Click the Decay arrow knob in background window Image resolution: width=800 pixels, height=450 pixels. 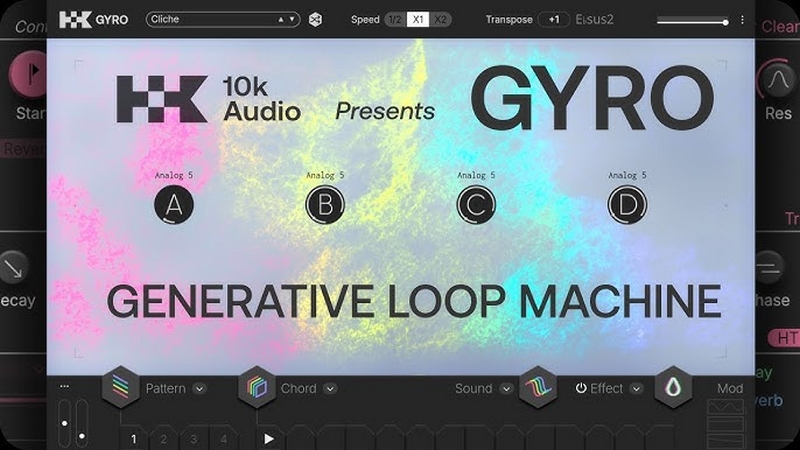tap(14, 267)
